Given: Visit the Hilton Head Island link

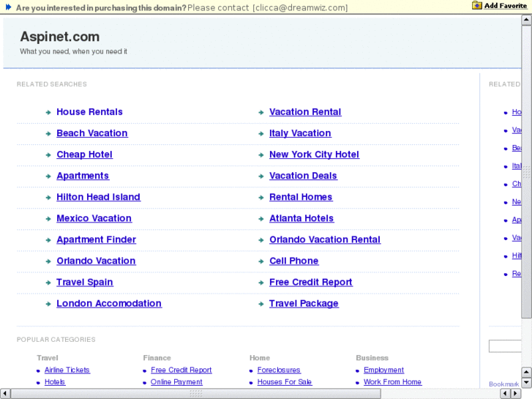Looking at the screenshot, I should point(98,197).
